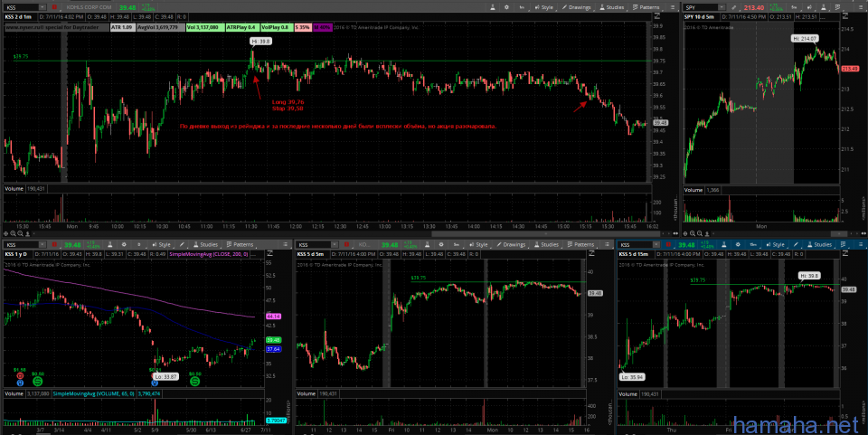The image size is (868, 435).
Task: Open chart settings gear in main chart toolbar
Action: click(x=506, y=7)
